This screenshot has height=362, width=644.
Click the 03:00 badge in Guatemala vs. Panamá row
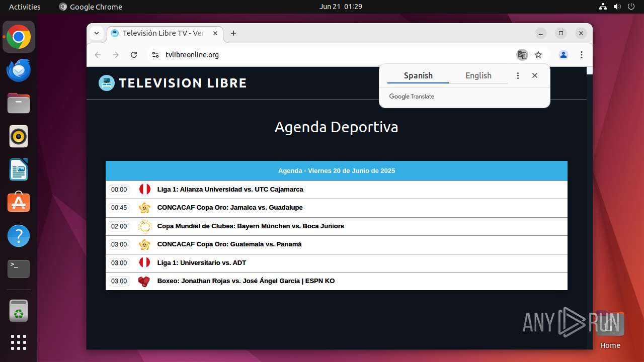pyautogui.click(x=119, y=244)
